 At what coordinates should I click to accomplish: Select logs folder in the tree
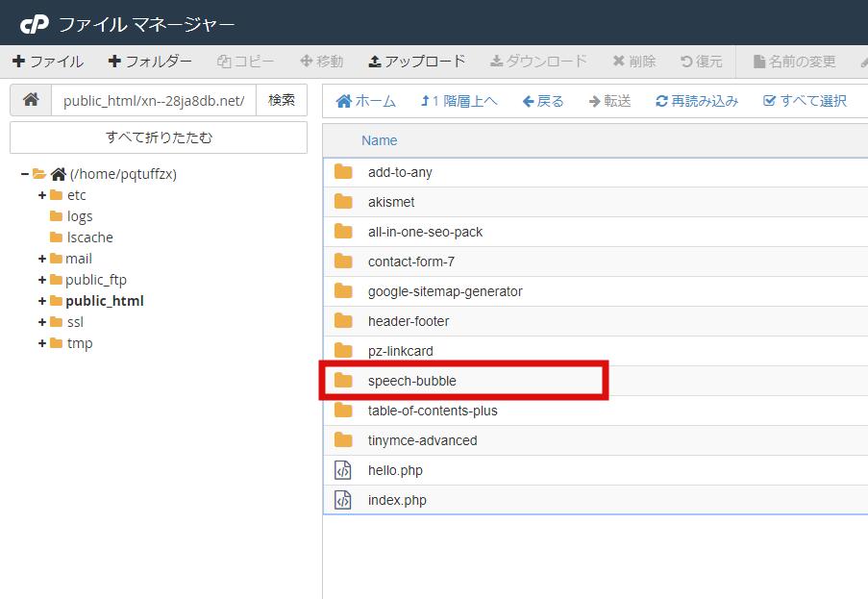[x=80, y=216]
